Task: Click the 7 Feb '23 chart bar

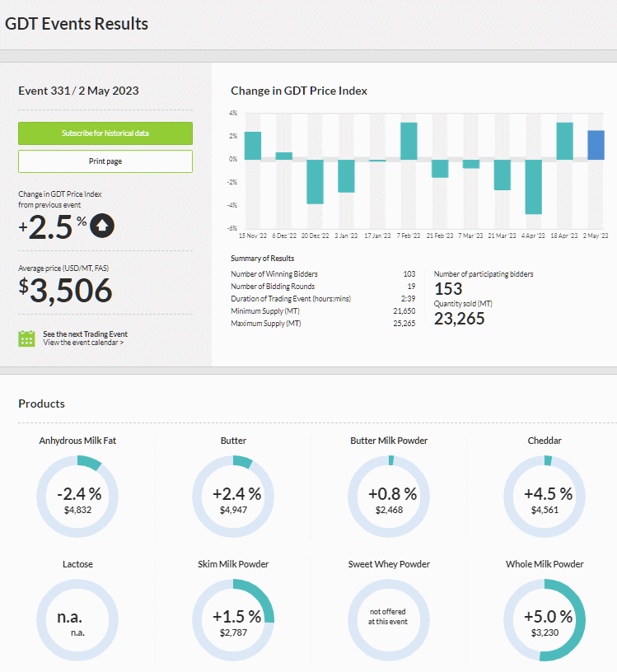Action: pyautogui.click(x=409, y=142)
